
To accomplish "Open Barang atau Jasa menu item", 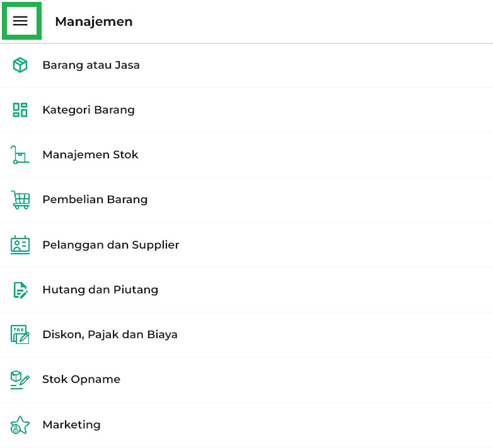I will pyautogui.click(x=91, y=65).
